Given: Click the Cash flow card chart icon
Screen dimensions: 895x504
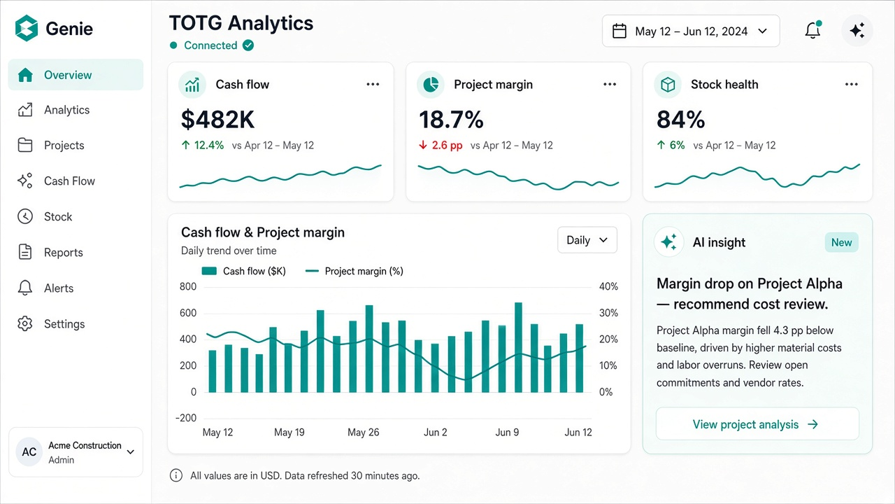Looking at the screenshot, I should [192, 84].
